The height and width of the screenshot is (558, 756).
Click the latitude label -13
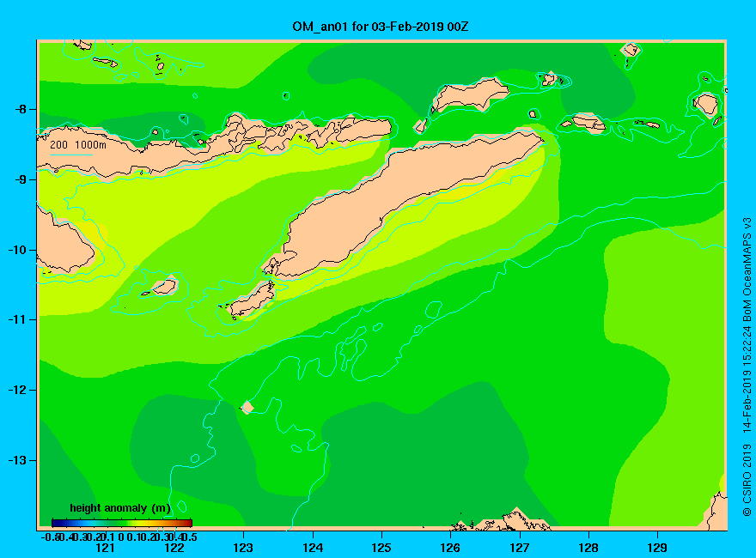click(17, 460)
